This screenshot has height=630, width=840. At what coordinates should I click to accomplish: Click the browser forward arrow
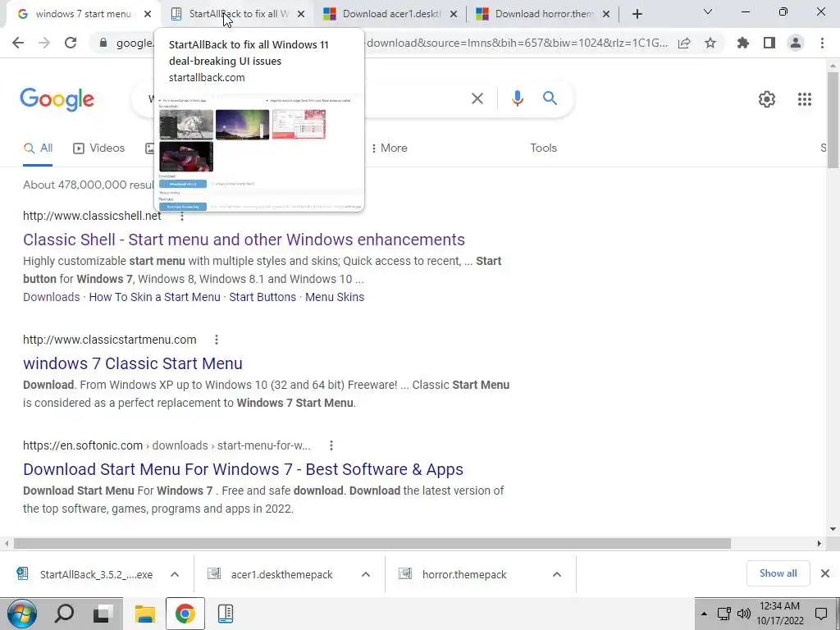point(44,43)
